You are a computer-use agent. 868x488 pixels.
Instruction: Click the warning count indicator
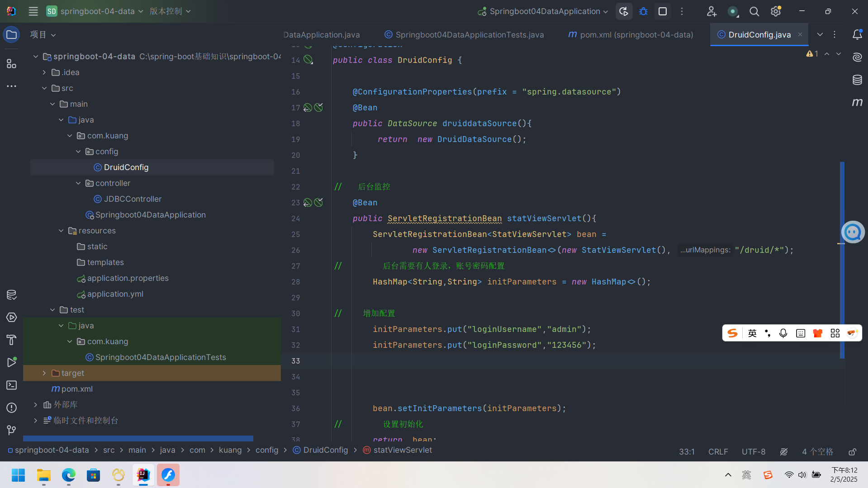click(812, 54)
